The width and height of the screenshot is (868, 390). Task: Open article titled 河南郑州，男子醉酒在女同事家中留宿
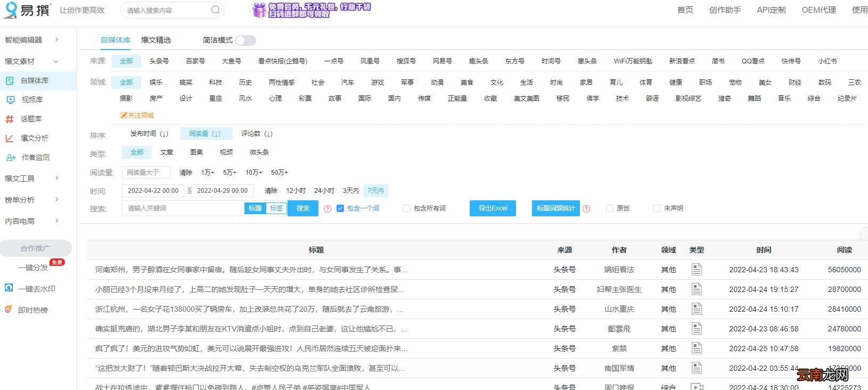251,270
